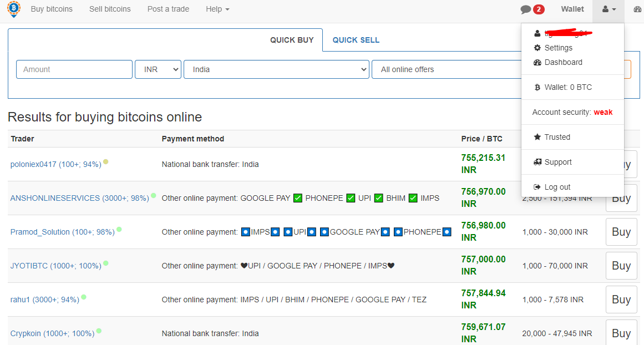Click the price 756,980.00 INR

pos(483,232)
